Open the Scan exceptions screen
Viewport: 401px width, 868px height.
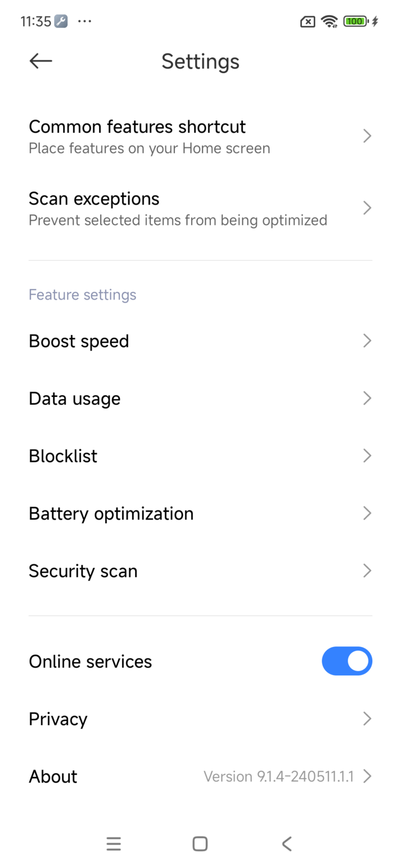pyautogui.click(x=200, y=208)
